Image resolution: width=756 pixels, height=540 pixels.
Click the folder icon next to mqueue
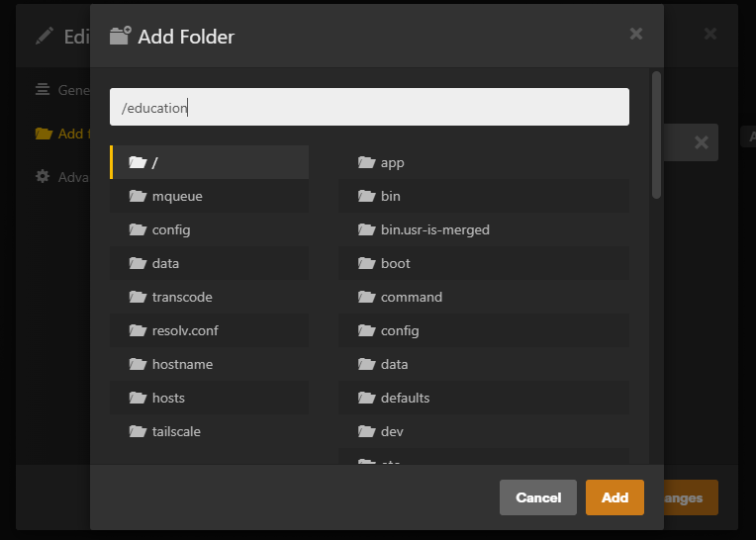[138, 196]
